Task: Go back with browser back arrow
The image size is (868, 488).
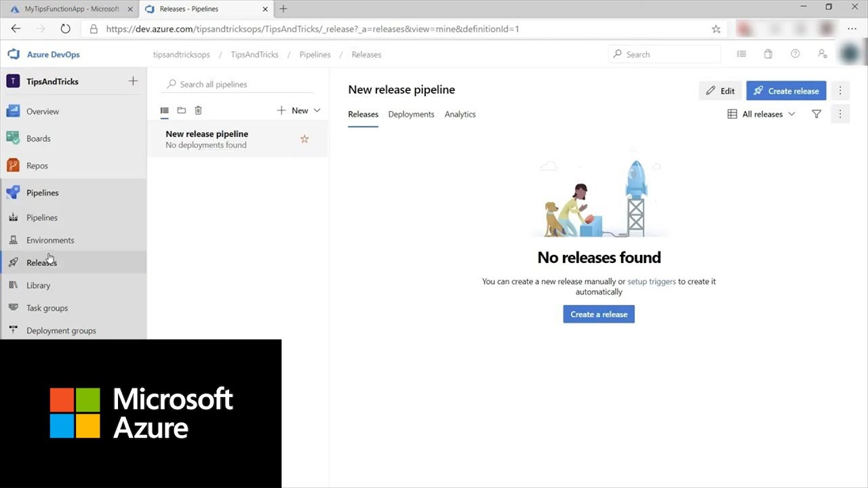Action: [x=16, y=29]
